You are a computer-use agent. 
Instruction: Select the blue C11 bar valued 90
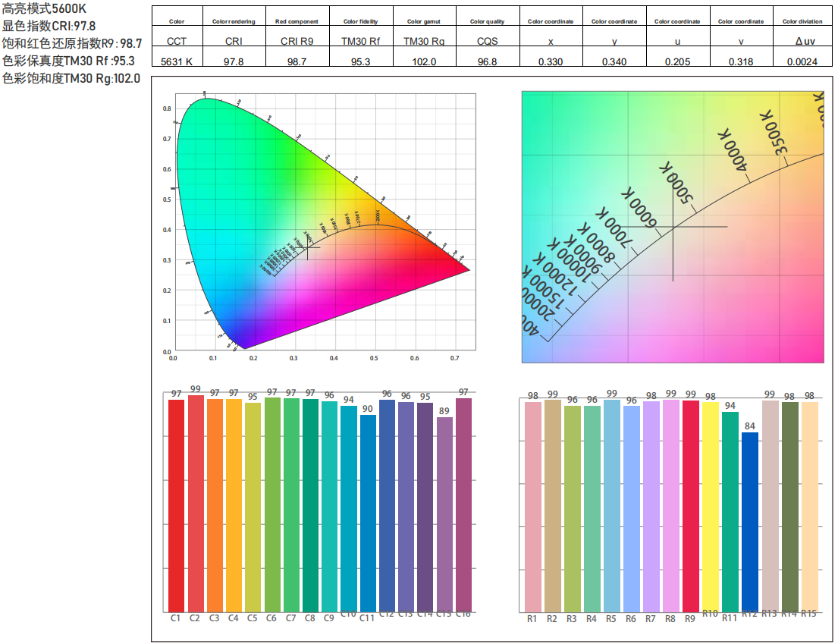pos(368,513)
